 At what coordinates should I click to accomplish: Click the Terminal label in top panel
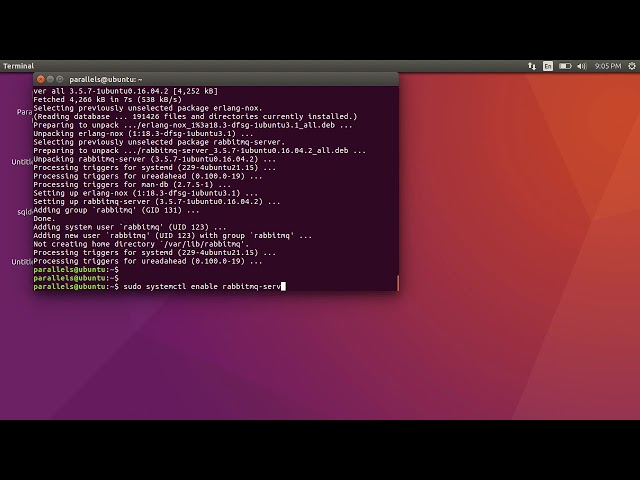[x=18, y=66]
